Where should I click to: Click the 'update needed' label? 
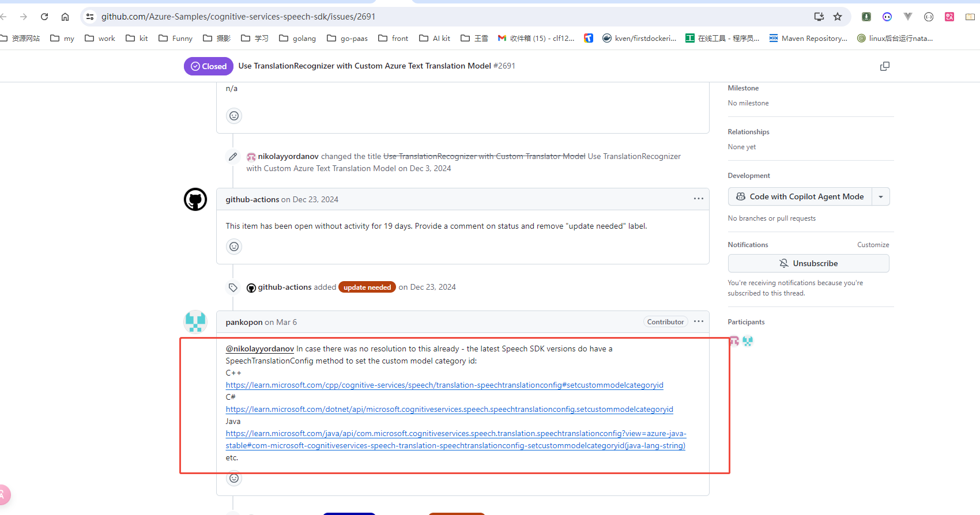coord(367,287)
